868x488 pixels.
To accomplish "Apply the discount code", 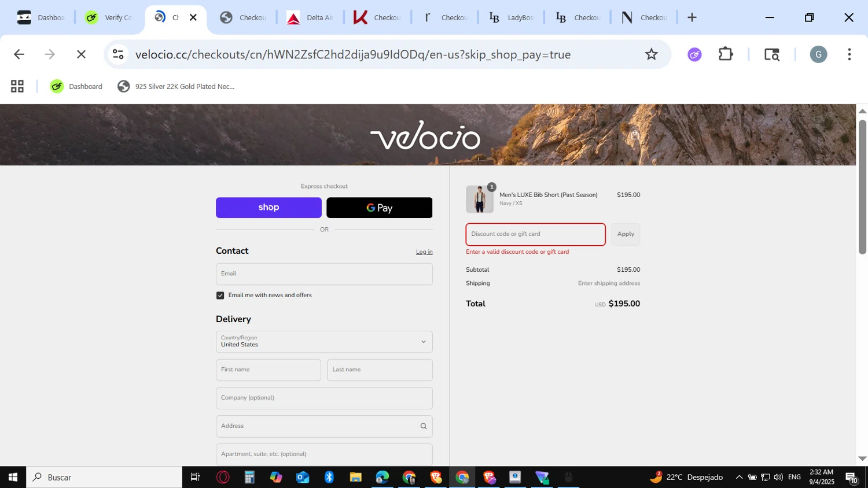I will coord(626,234).
